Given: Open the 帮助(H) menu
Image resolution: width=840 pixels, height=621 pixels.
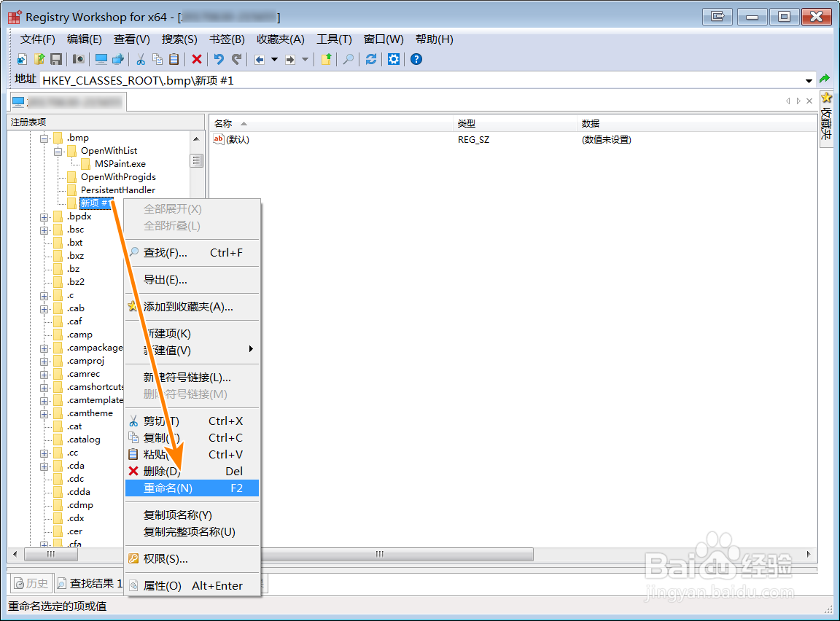Looking at the screenshot, I should point(434,39).
